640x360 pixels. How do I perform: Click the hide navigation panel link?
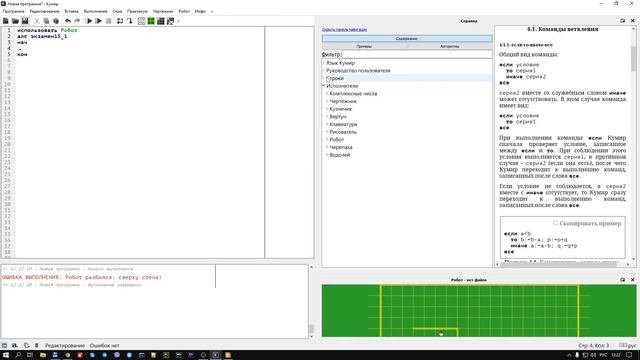coord(344,30)
